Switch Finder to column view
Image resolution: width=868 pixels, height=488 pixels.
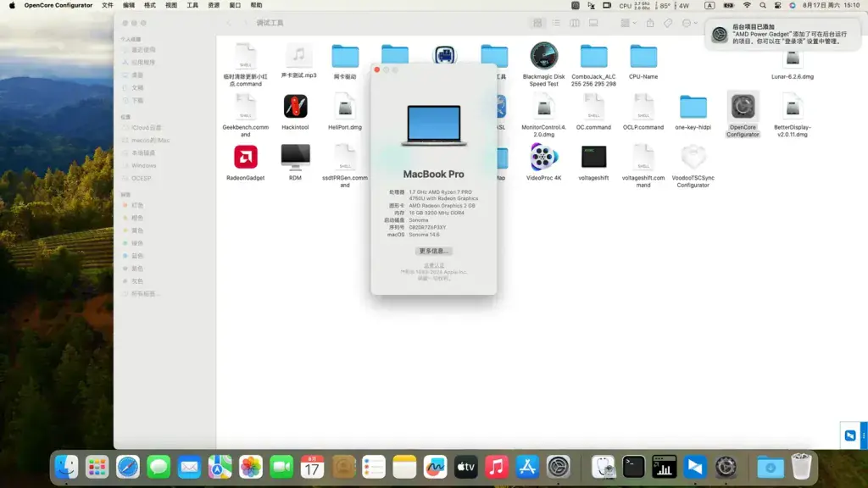(575, 23)
